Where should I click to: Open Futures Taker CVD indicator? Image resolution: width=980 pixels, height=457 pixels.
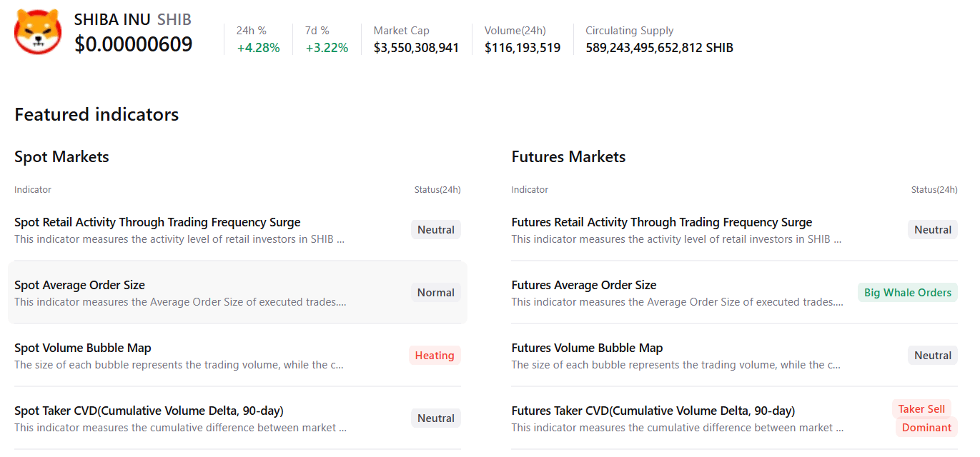coord(653,411)
